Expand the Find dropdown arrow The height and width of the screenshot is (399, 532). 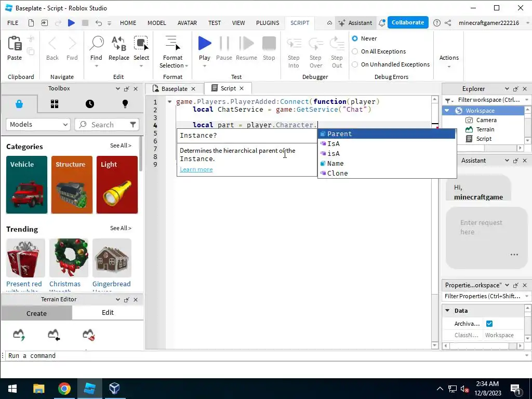point(96,66)
